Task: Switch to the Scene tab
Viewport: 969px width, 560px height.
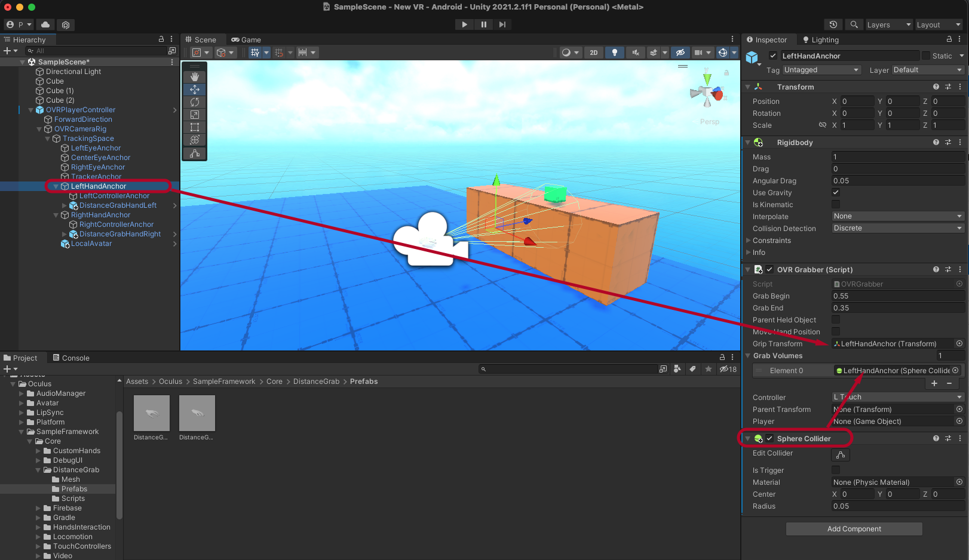Action: (x=201, y=40)
